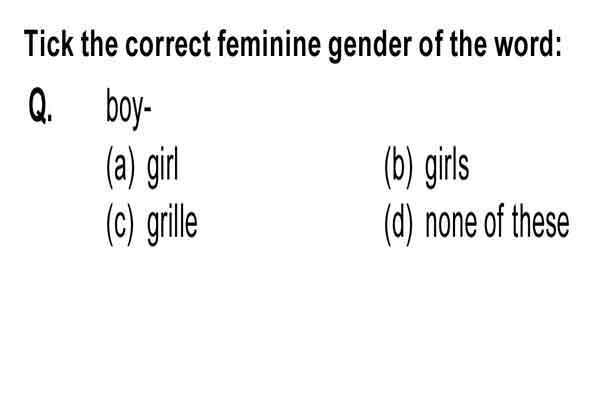The width and height of the screenshot is (600, 400).
Task: Click the word 'girls' in option b
Action: coord(447,169)
